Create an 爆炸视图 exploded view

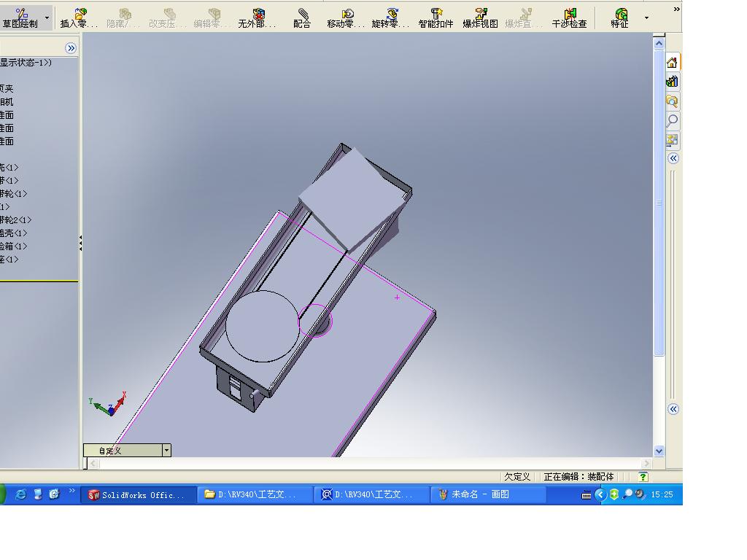(x=480, y=18)
